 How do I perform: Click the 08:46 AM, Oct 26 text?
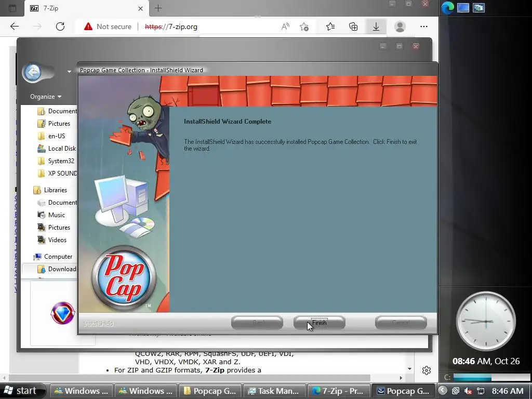click(x=486, y=361)
